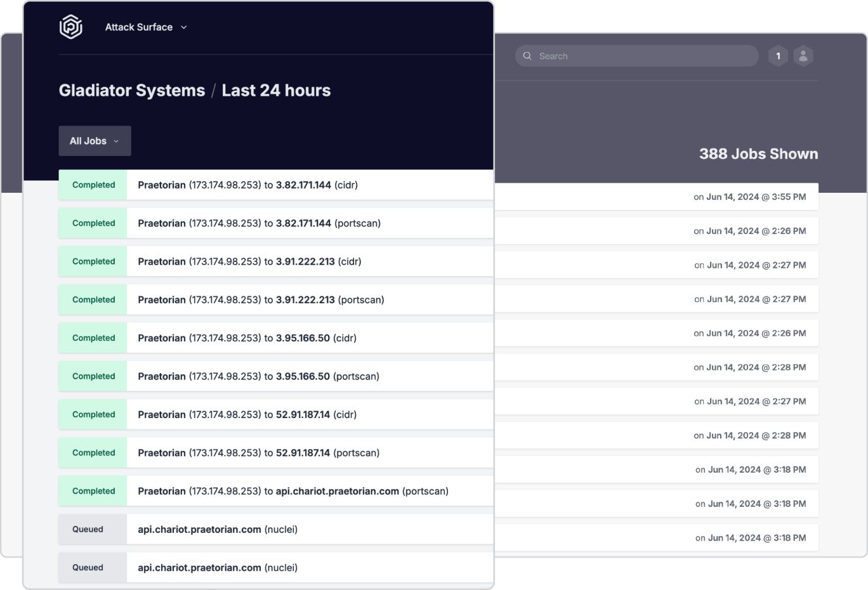Click the last Queued nuclei job row

pyautogui.click(x=276, y=568)
